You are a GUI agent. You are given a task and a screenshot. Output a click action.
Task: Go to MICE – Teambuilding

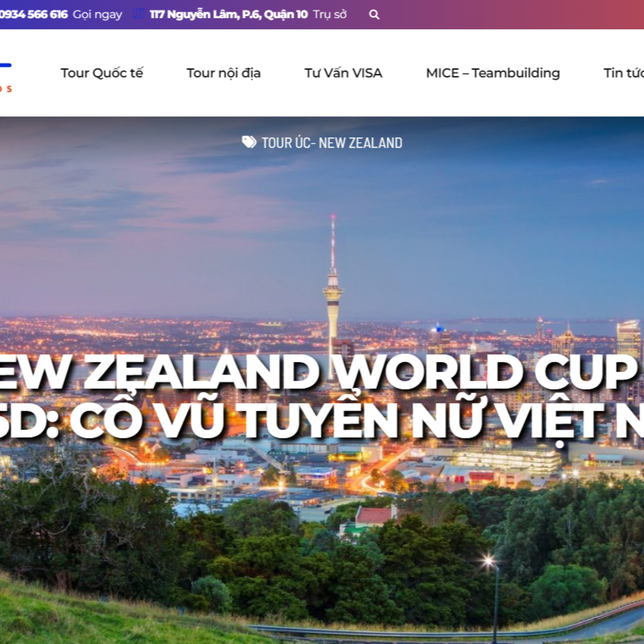[493, 73]
